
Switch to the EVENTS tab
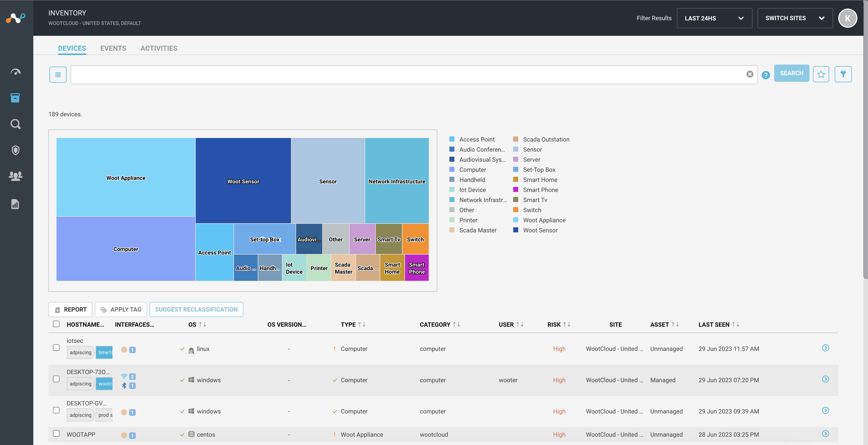113,48
